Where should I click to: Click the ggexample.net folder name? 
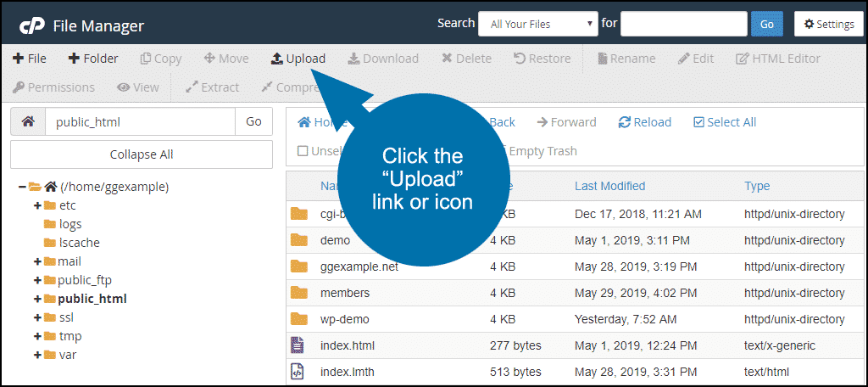tap(359, 266)
